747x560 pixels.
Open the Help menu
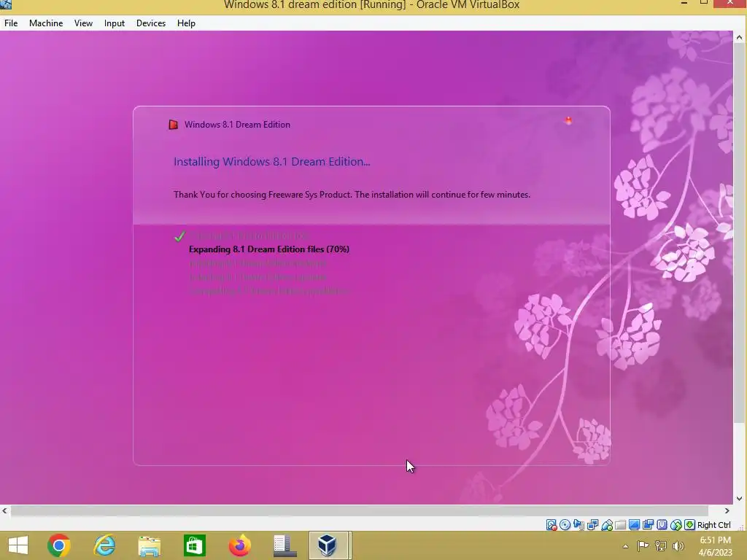pyautogui.click(x=186, y=23)
